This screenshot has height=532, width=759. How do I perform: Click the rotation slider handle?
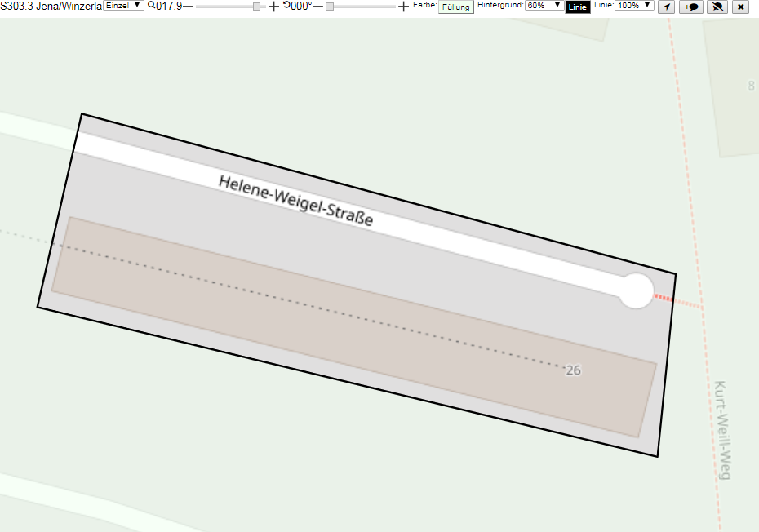tap(330, 7)
